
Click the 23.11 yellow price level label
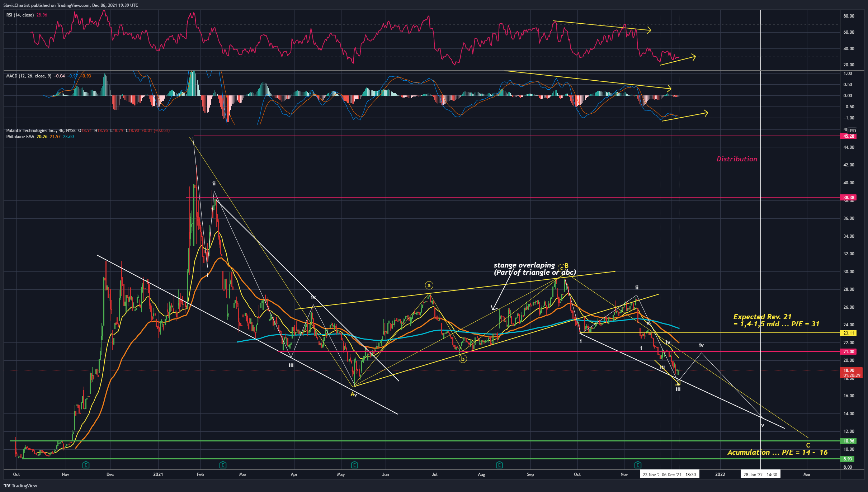tap(849, 333)
